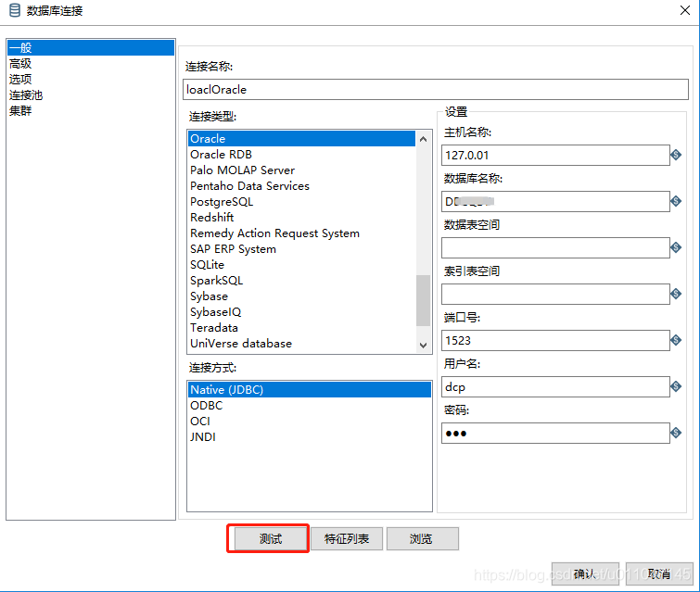Click variable icon next to 用户名 field

tap(676, 386)
